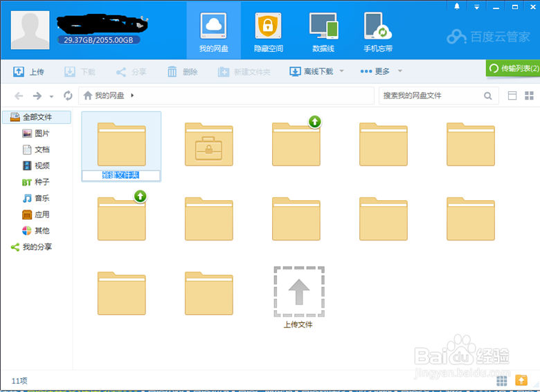The height and width of the screenshot is (392, 540).
Task: Click the 29.37GB/2055.00GB storage capacity bar
Action: 98,40
